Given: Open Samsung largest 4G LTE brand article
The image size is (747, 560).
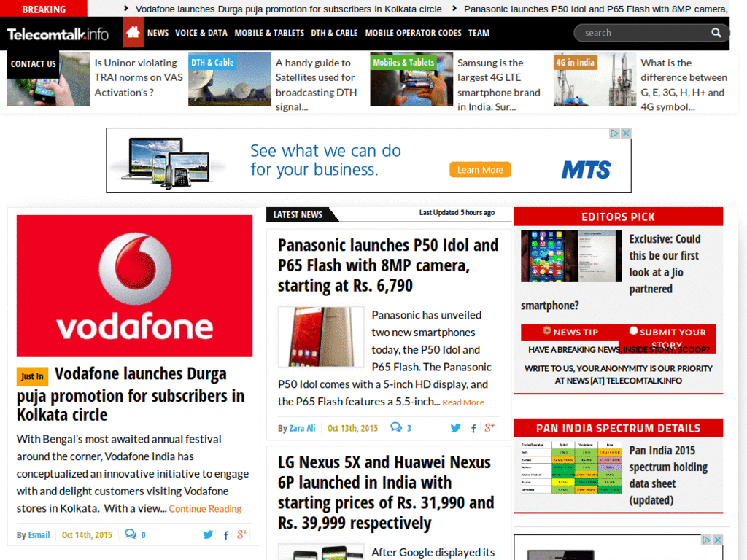Looking at the screenshot, I should tap(498, 85).
